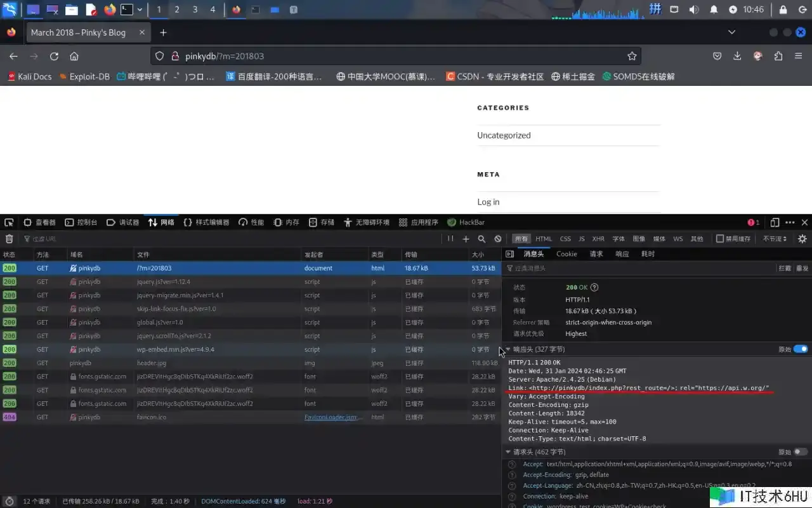Open Cookie tab in request details

coord(566,254)
